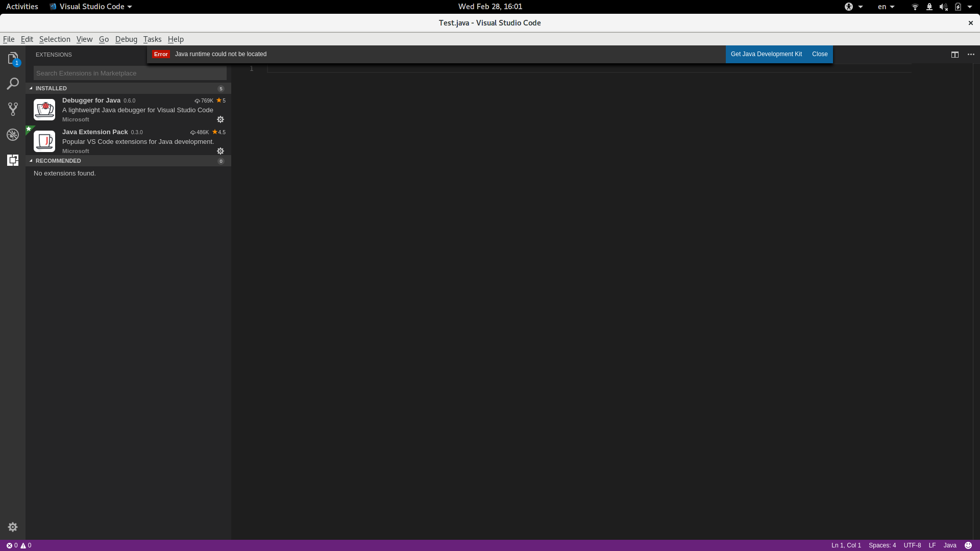This screenshot has height=551, width=980.
Task: Click LF end-of-line indicator
Action: (932, 545)
